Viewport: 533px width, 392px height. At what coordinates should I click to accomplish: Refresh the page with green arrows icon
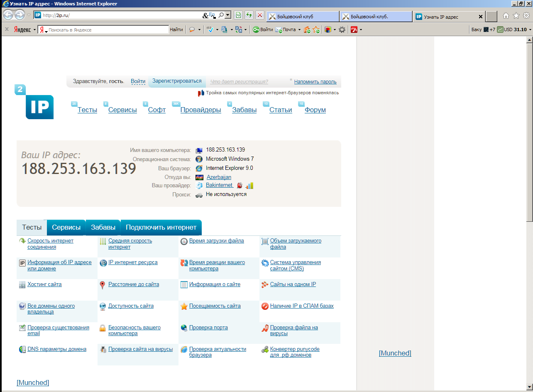249,15
